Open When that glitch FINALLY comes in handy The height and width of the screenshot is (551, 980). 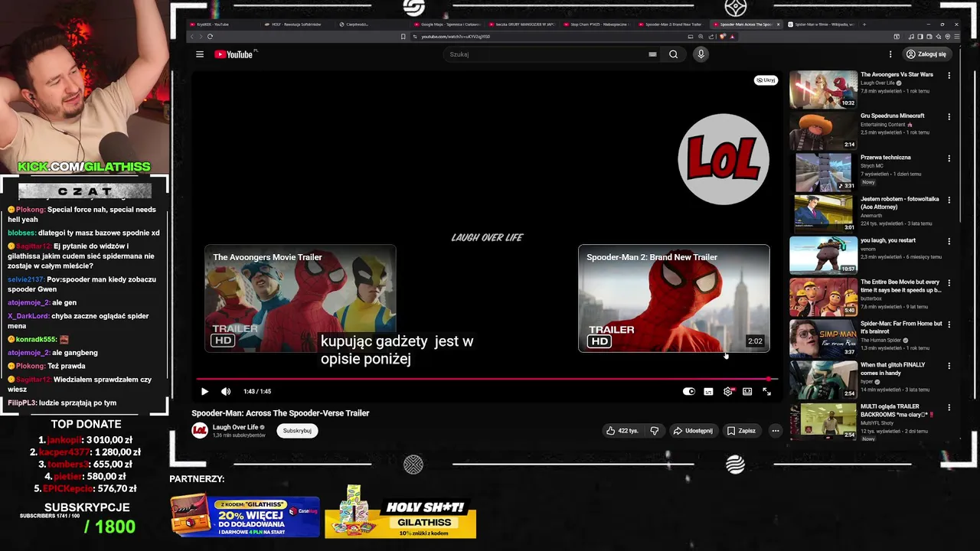point(893,369)
